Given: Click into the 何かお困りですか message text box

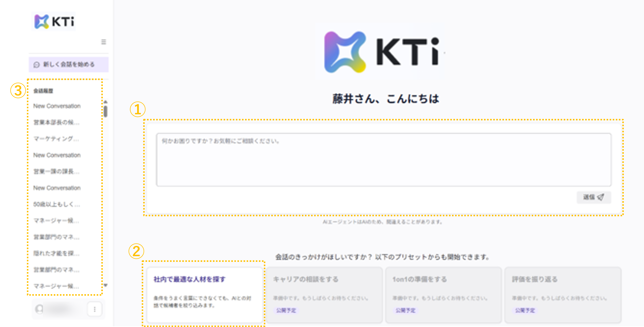Looking at the screenshot, I should pyautogui.click(x=384, y=160).
